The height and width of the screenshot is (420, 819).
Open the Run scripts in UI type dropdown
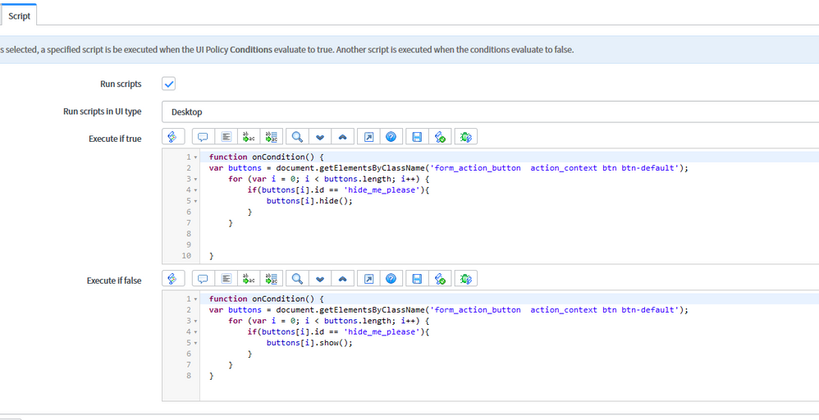(x=490, y=112)
